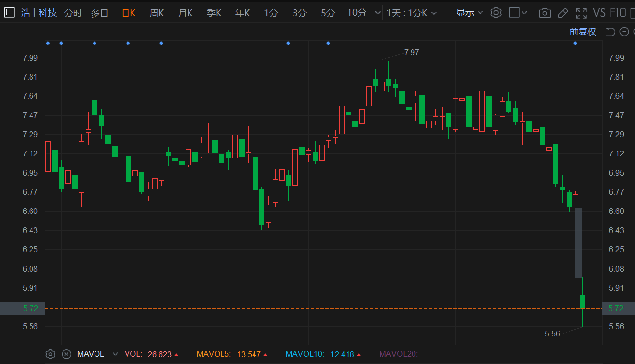635x364 pixels.
Task: Remove the MAVOL indicator with X icon
Action: [66, 354]
